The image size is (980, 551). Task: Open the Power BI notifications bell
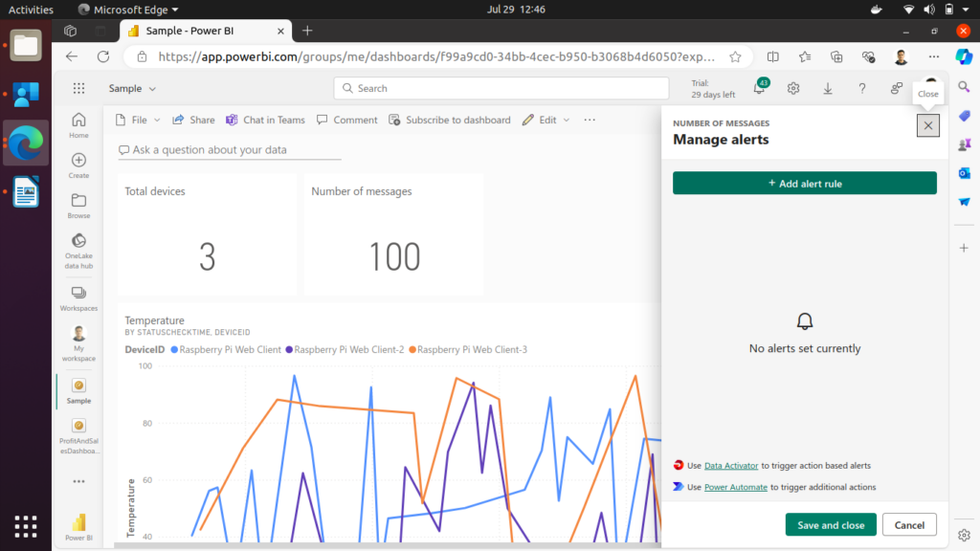click(x=760, y=89)
